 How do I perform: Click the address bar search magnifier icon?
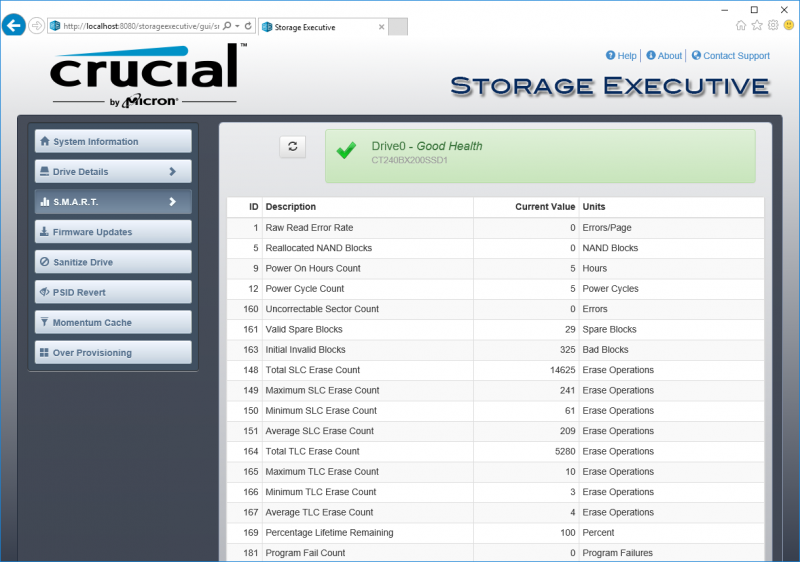pos(227,26)
